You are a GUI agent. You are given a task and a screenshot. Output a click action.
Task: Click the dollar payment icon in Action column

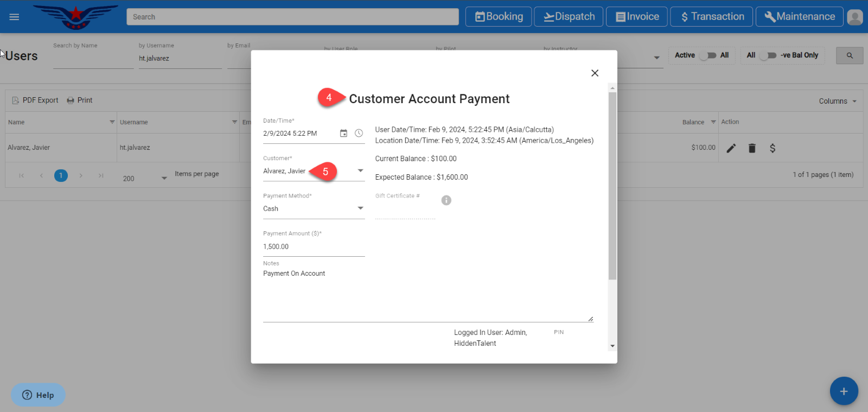(x=773, y=148)
